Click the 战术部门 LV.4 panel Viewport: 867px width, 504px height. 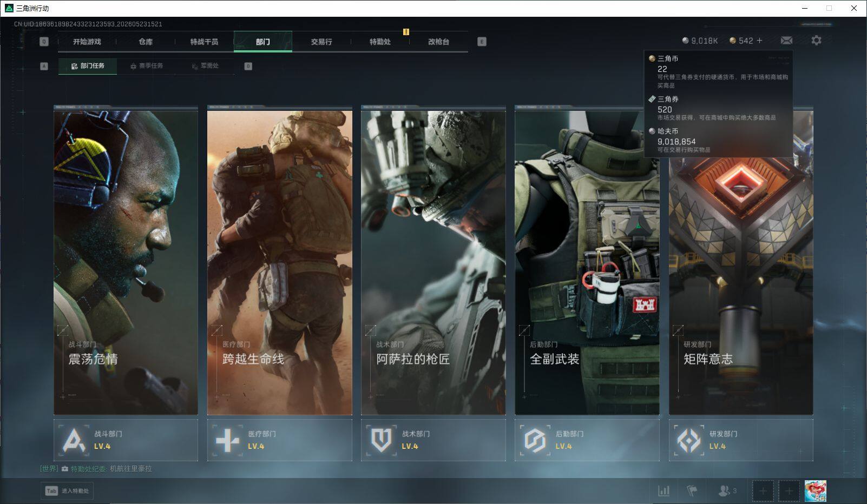click(x=433, y=440)
